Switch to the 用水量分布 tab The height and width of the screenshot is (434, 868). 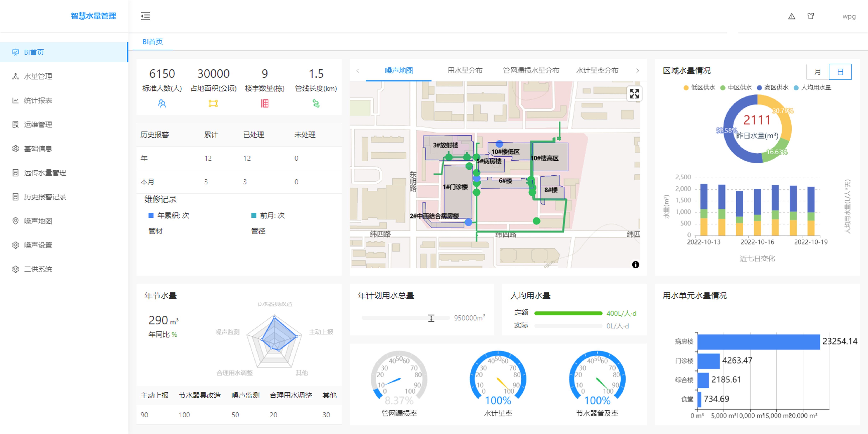tap(465, 70)
